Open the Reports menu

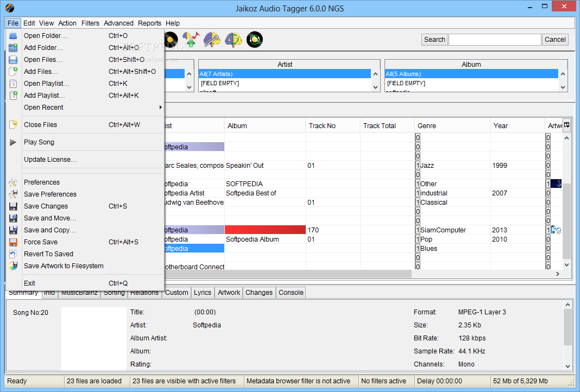(x=149, y=23)
